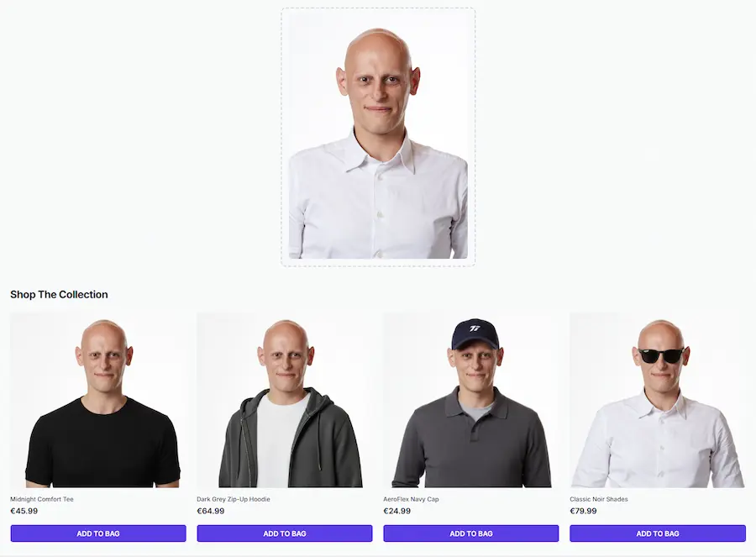This screenshot has height=557, width=756.
Task: Click the Midnight Comfort Tee product name
Action: coord(42,499)
